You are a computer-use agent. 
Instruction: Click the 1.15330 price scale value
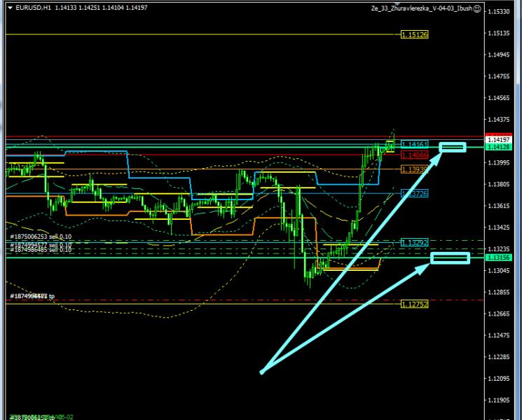click(x=499, y=12)
